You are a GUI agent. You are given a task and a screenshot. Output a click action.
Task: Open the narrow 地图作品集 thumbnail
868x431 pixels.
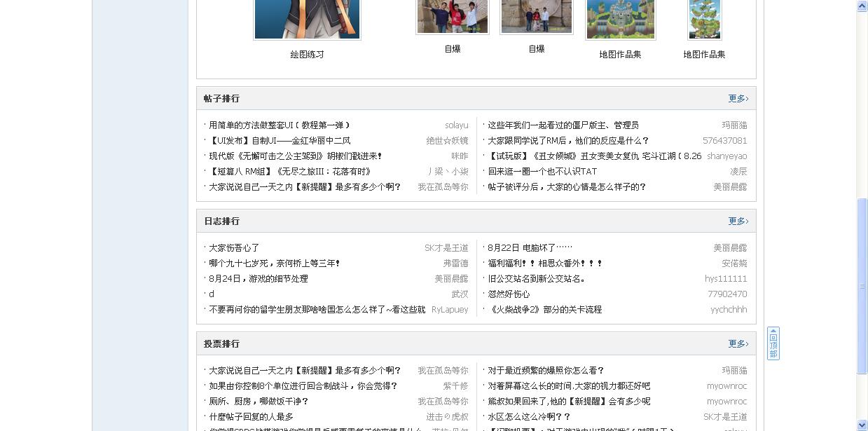tap(705, 19)
